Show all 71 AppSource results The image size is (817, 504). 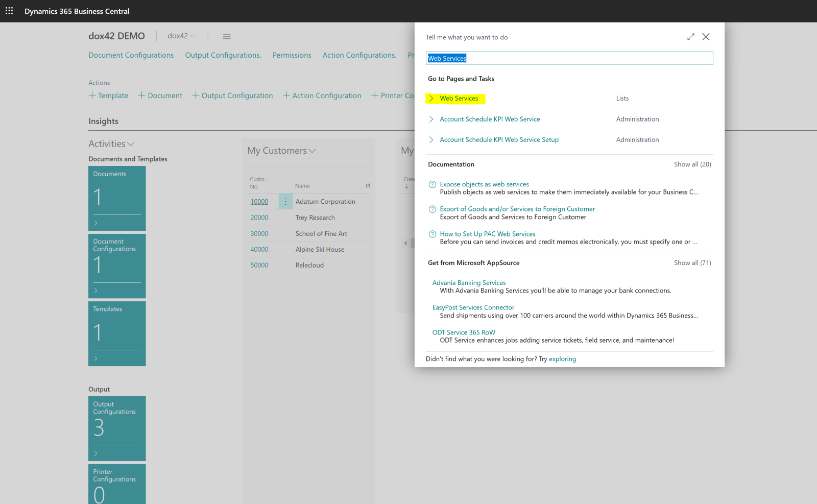click(x=692, y=263)
